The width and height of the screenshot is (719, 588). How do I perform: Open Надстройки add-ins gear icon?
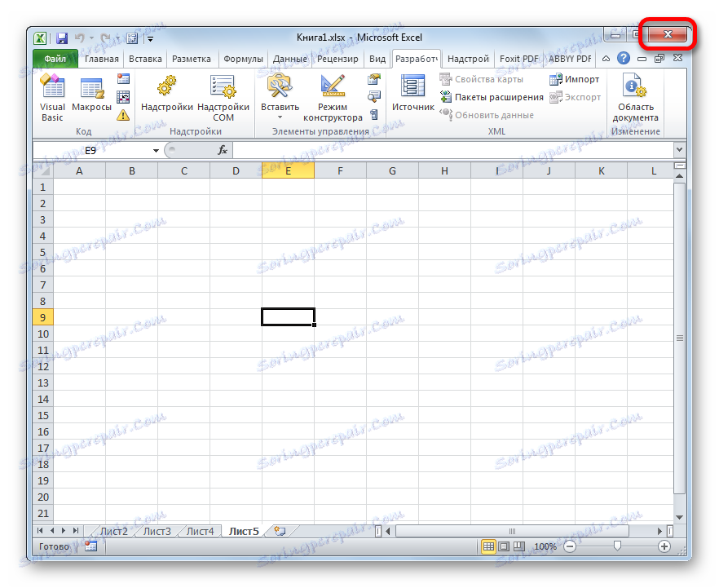point(167,95)
